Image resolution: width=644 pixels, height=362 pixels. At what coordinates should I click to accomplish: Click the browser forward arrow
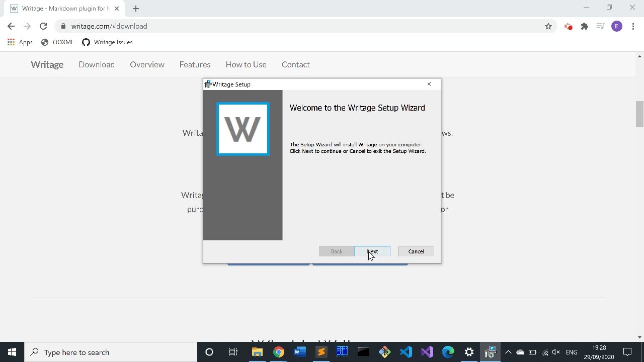point(27,26)
